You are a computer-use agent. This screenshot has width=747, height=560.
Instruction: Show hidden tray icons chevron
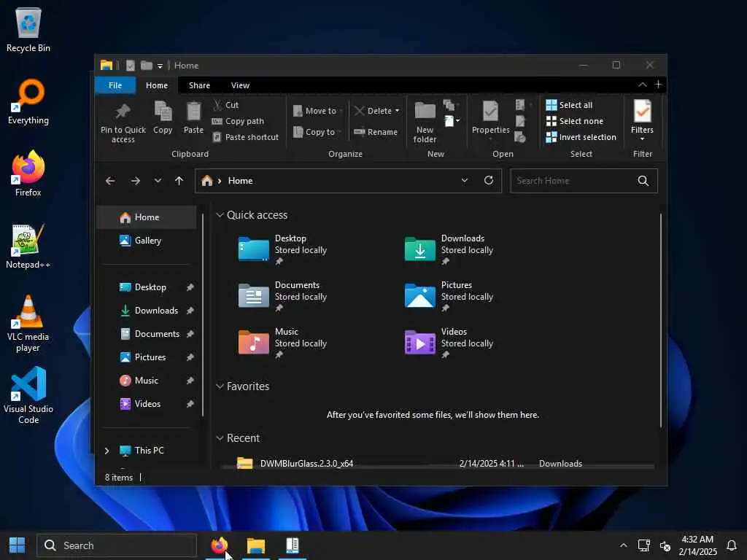click(623, 545)
